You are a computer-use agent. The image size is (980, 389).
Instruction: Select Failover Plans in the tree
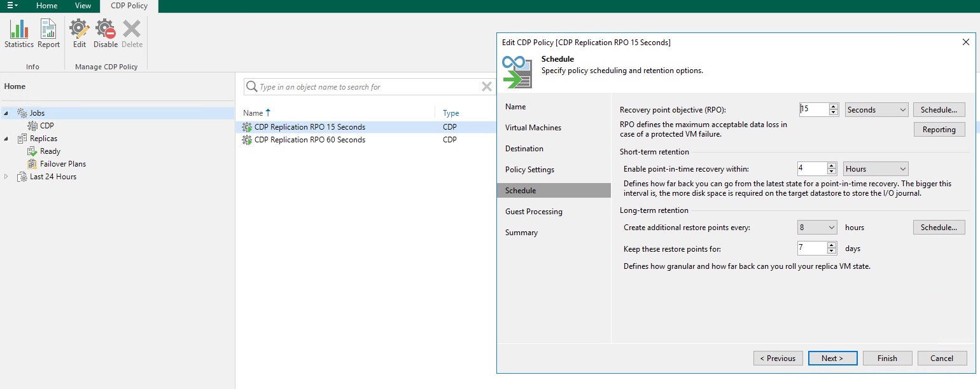pyautogui.click(x=62, y=164)
